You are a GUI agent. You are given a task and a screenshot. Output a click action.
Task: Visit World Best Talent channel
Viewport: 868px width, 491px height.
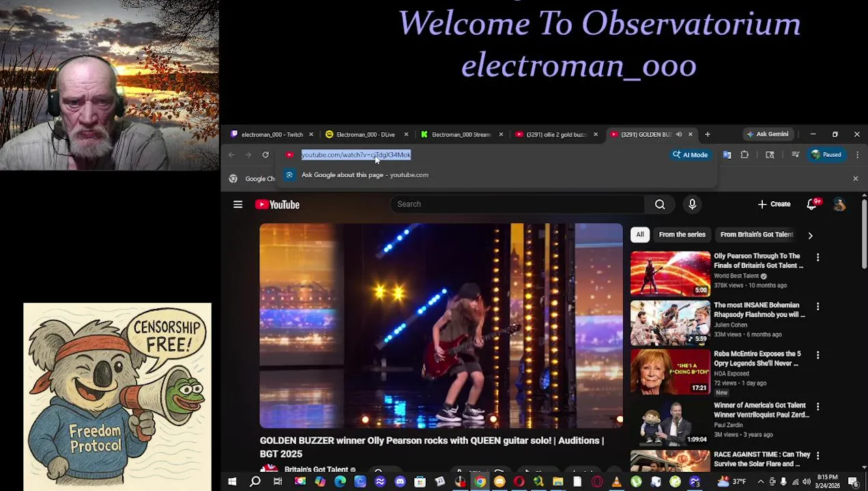point(737,276)
